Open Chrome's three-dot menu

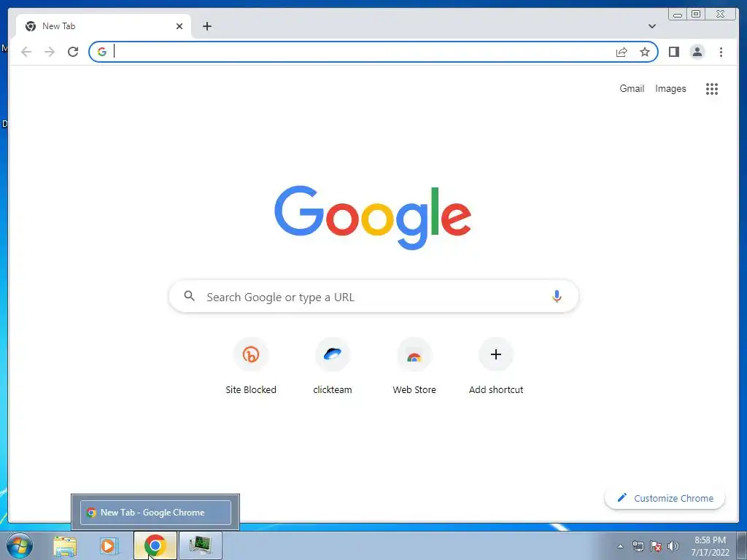[721, 52]
